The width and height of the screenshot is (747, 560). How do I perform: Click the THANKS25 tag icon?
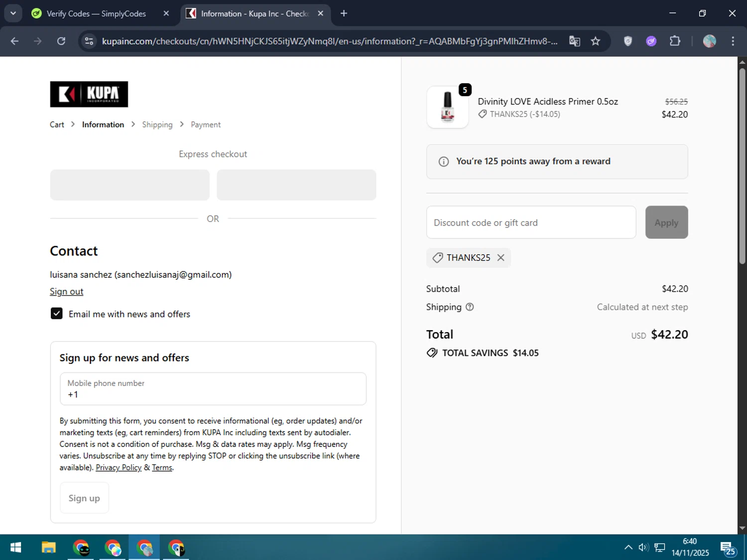point(438,257)
